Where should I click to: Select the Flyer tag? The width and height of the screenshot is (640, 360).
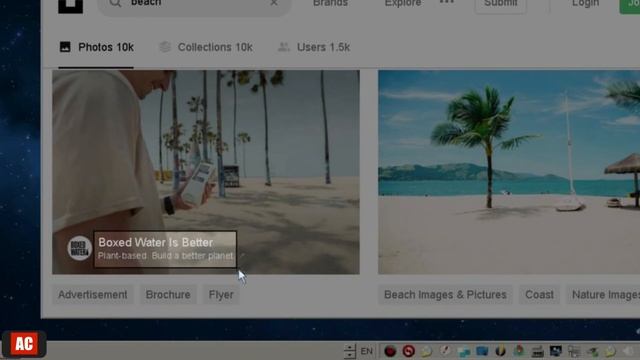pyautogui.click(x=221, y=295)
